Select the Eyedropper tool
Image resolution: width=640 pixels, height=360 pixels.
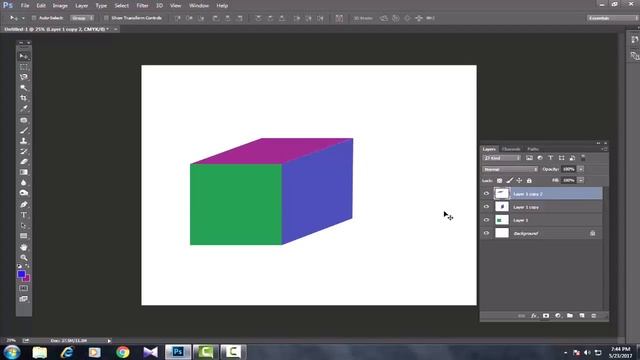(x=24, y=109)
